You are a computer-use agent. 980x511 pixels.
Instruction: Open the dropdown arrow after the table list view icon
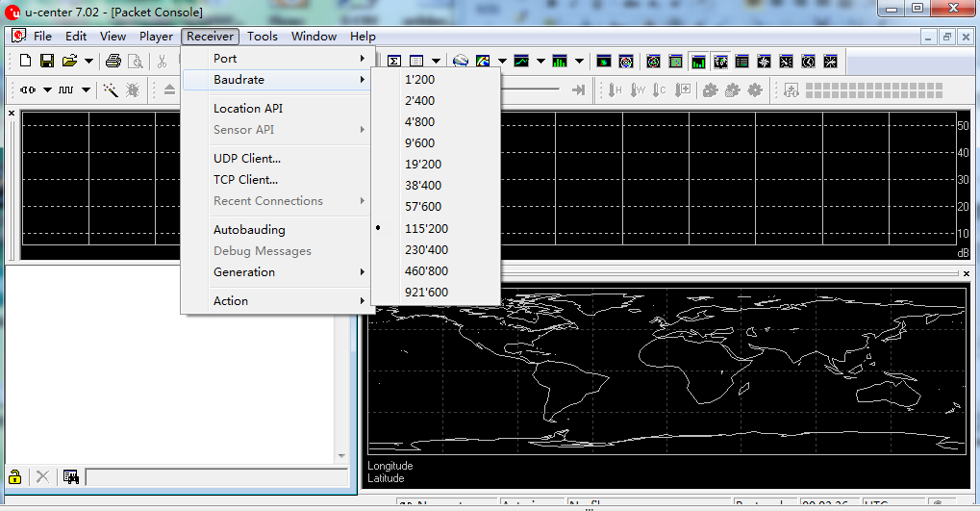click(437, 62)
